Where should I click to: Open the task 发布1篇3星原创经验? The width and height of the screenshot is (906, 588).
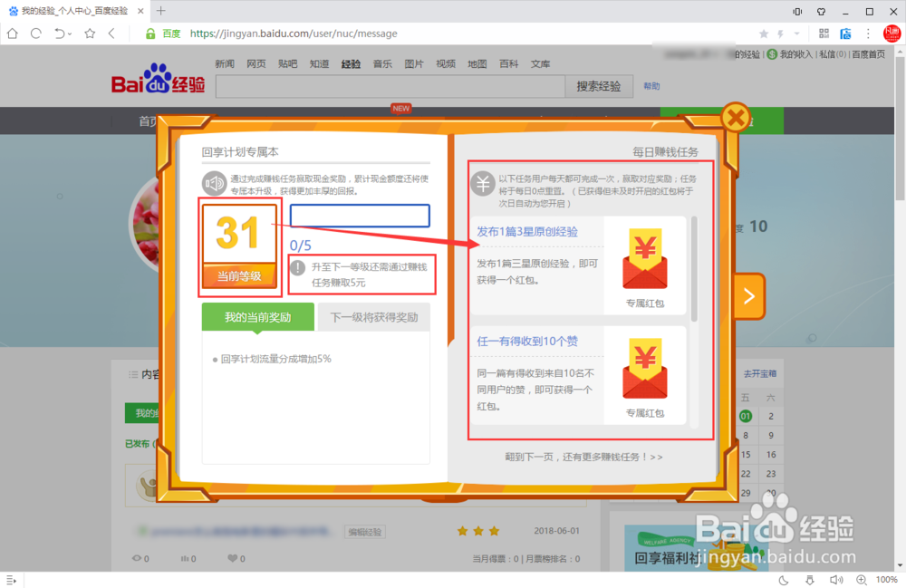tap(527, 232)
